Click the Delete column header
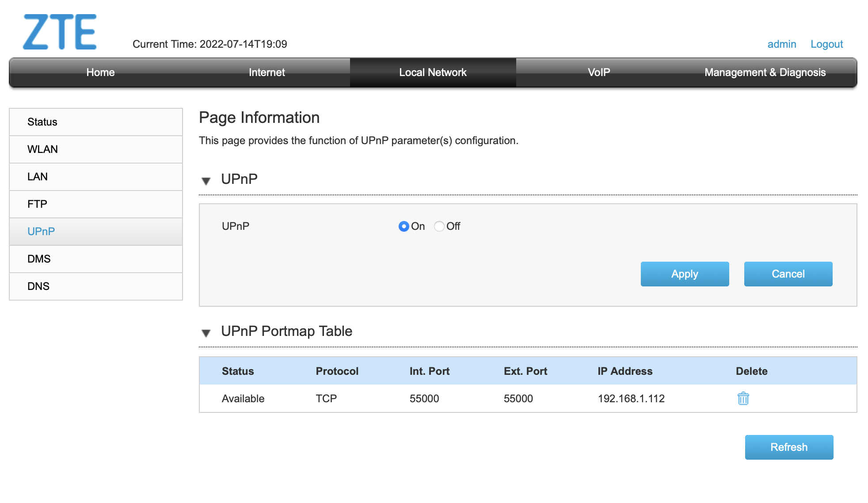Image resolution: width=868 pixels, height=503 pixels. pyautogui.click(x=752, y=371)
